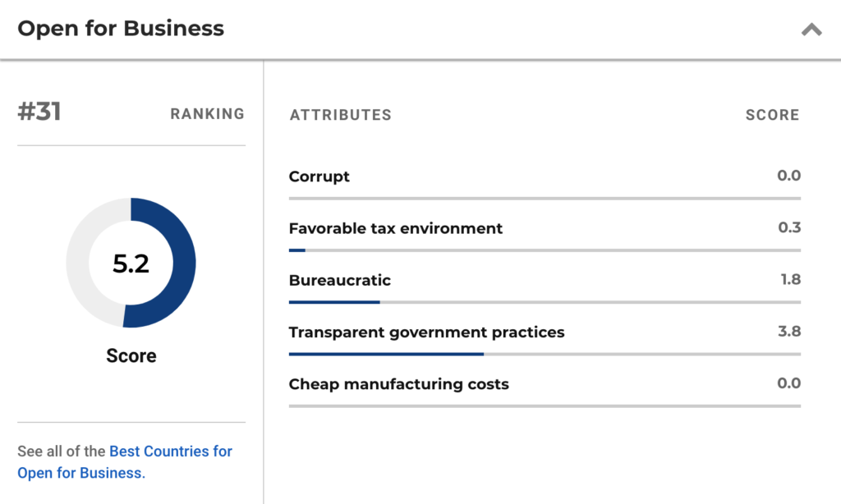
Task: Click the Cheap manufacturing costs attribute
Action: pyautogui.click(x=398, y=384)
